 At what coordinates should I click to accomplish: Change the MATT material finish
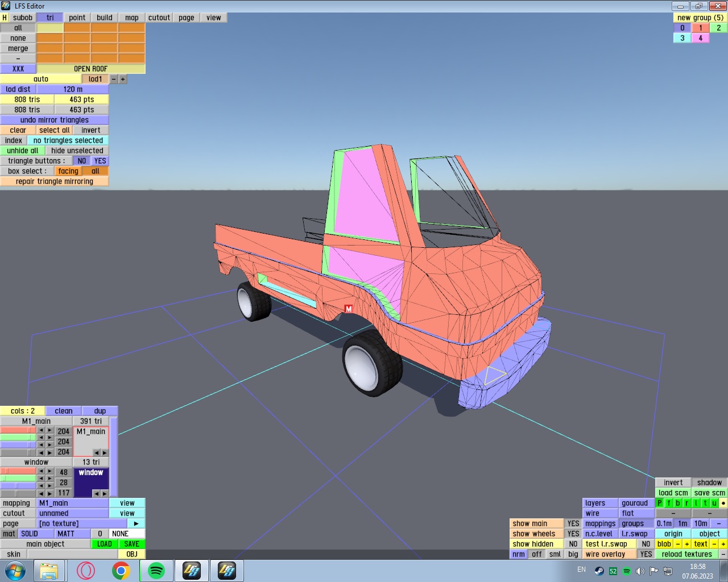click(73, 534)
